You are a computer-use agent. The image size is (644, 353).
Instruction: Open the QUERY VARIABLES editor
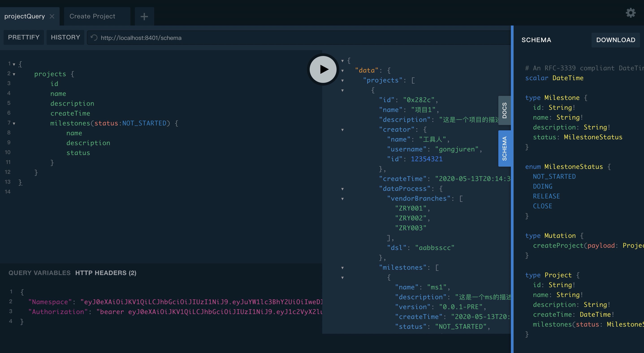pyautogui.click(x=39, y=273)
